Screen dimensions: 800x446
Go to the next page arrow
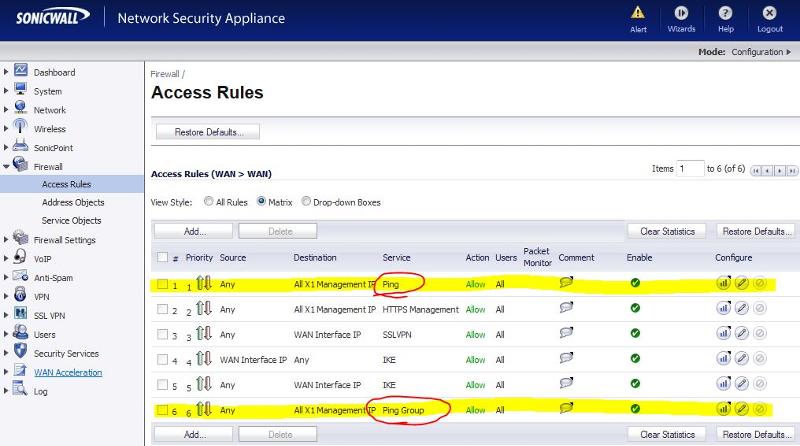point(780,171)
